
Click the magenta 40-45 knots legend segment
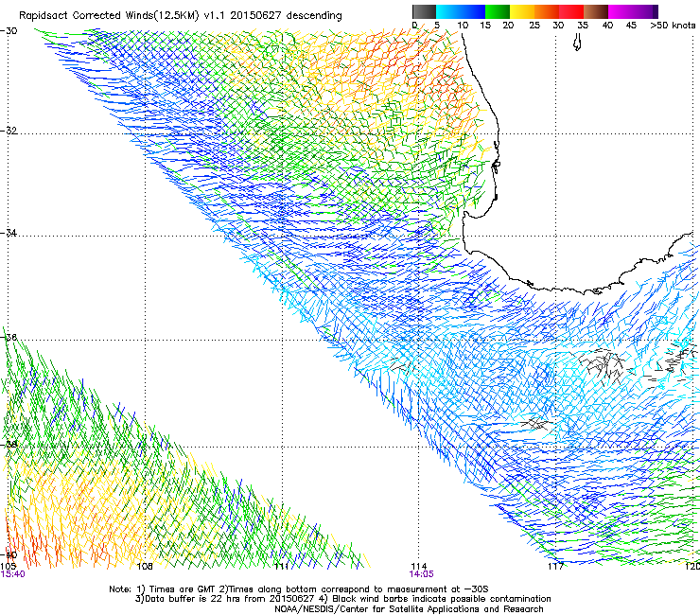pyautogui.click(x=621, y=11)
